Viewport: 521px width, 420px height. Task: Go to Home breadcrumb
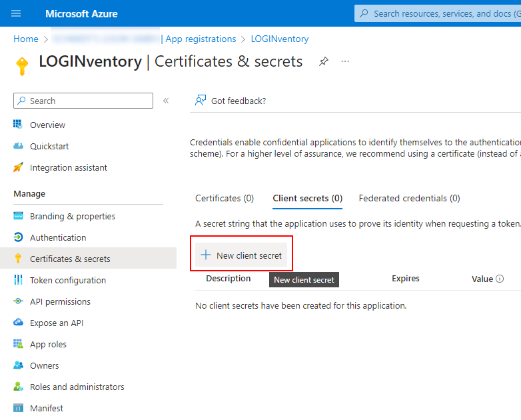26,39
